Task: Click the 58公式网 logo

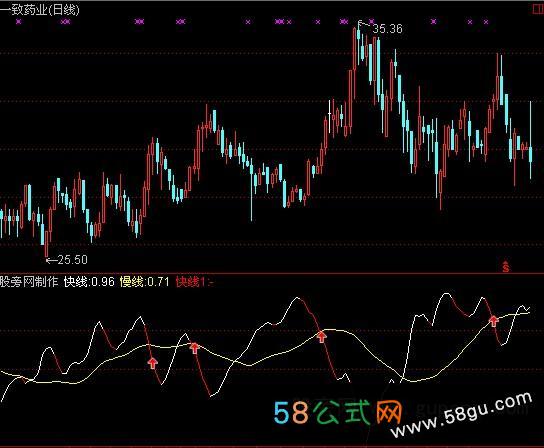Action: (338, 413)
